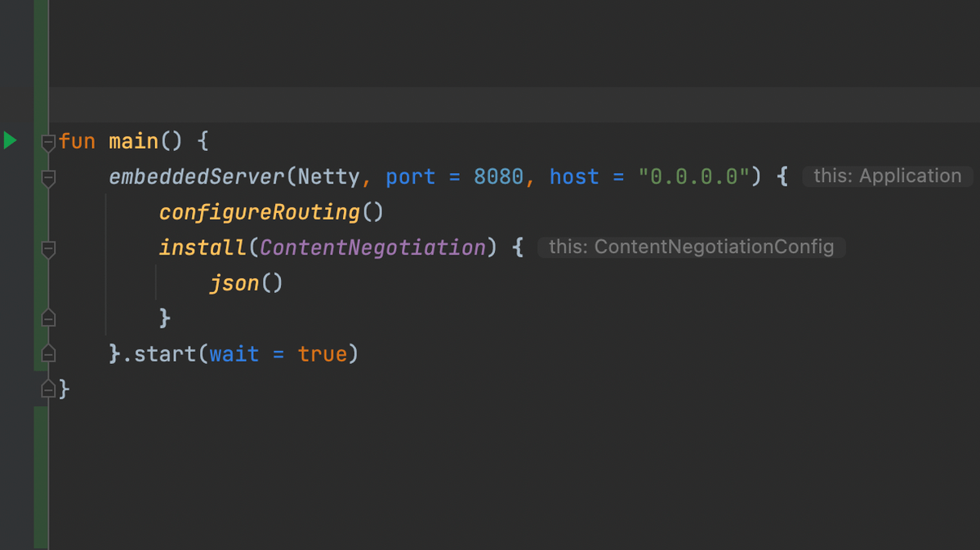Click the wait parameter name
This screenshot has height=550, width=980.
point(234,354)
